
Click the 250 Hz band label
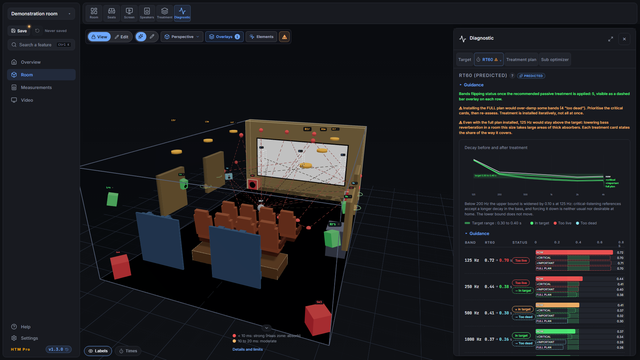click(471, 287)
